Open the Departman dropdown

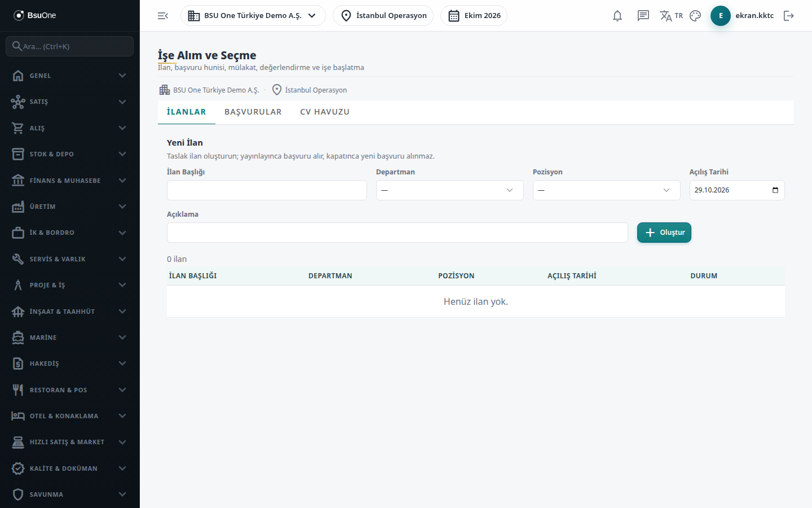(x=449, y=190)
